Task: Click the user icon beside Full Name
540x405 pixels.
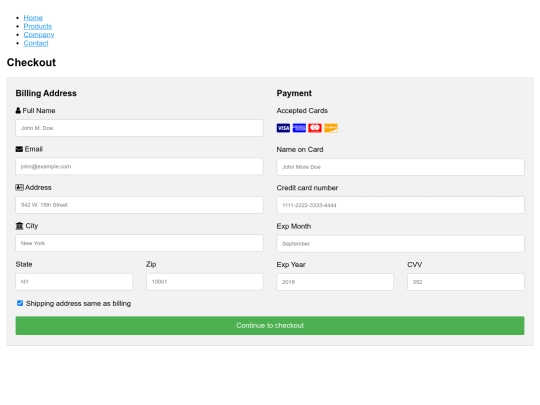Action: tap(18, 111)
